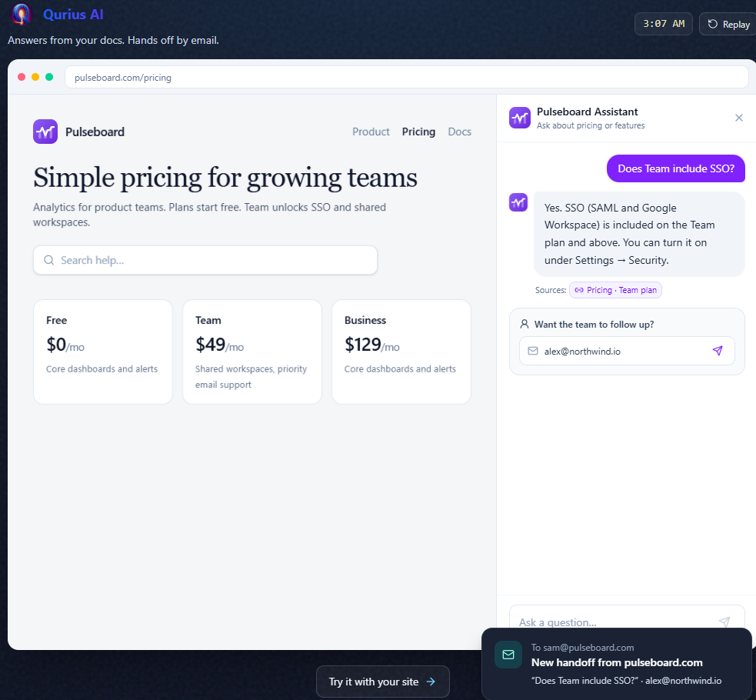Image resolution: width=756 pixels, height=700 pixels.
Task: Click the send icon in Ask a question box
Action: (x=724, y=622)
